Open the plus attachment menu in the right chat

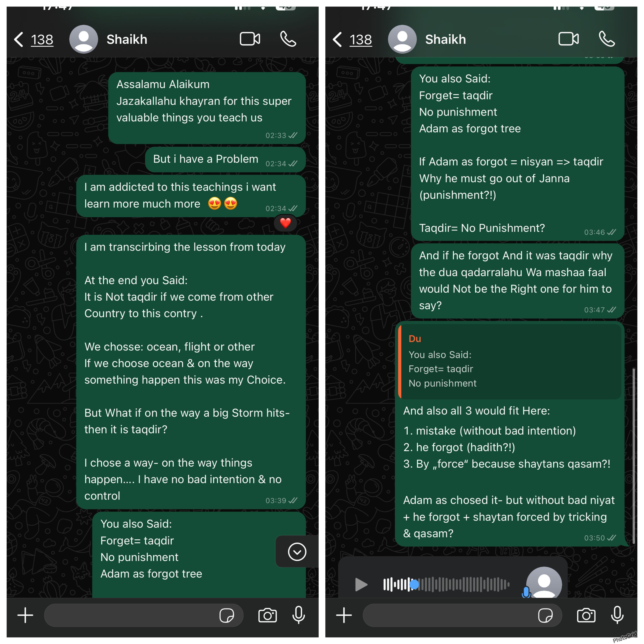click(344, 615)
